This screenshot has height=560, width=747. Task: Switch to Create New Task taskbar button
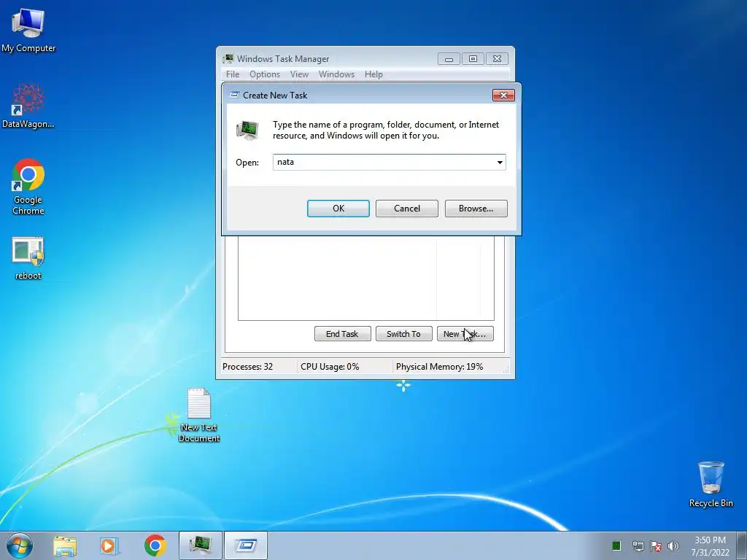pyautogui.click(x=246, y=545)
